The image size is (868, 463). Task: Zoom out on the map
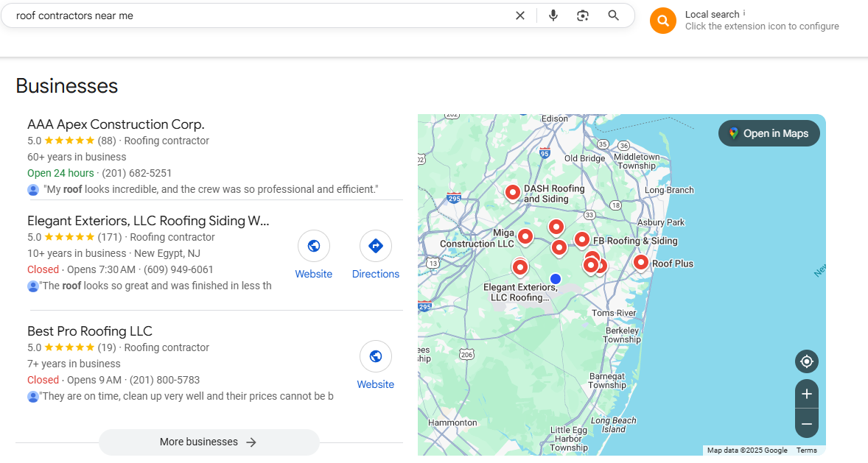pos(807,424)
